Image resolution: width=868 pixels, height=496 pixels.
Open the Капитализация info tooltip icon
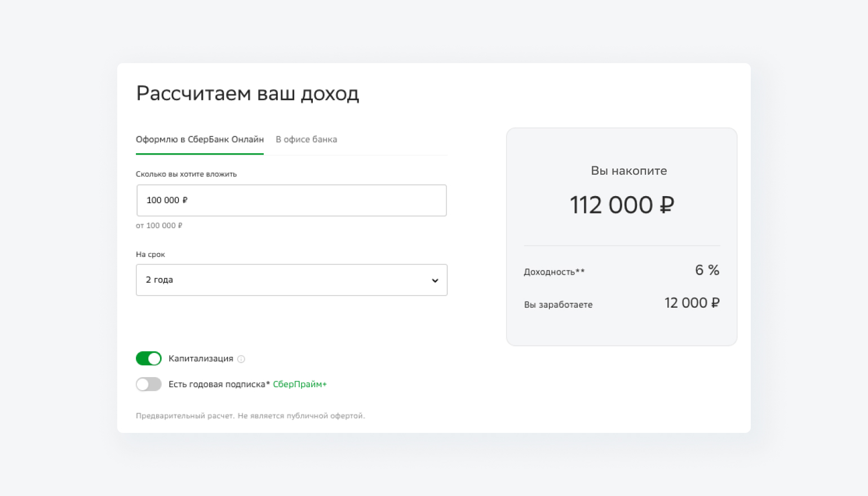pos(241,359)
